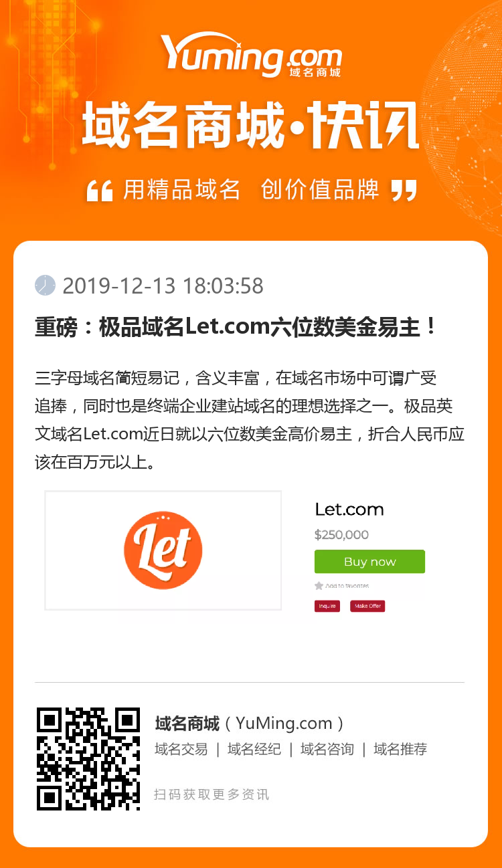
Task: Click the 域名商城（YuMing.com）footer title
Action: point(250,724)
